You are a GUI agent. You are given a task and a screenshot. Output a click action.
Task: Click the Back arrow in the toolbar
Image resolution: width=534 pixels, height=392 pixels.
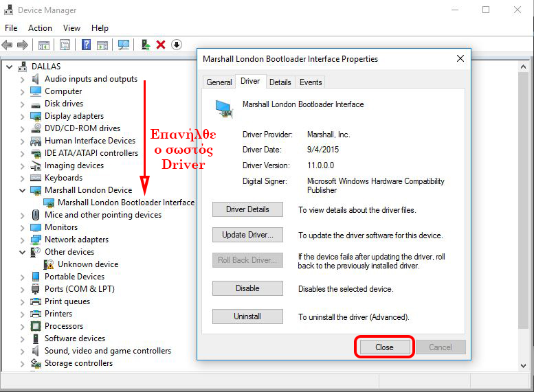(8, 45)
